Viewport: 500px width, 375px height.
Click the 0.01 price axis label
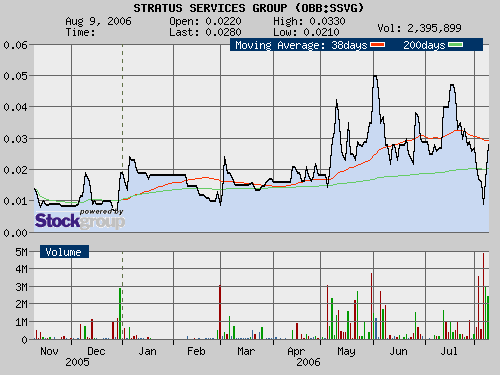(15, 201)
